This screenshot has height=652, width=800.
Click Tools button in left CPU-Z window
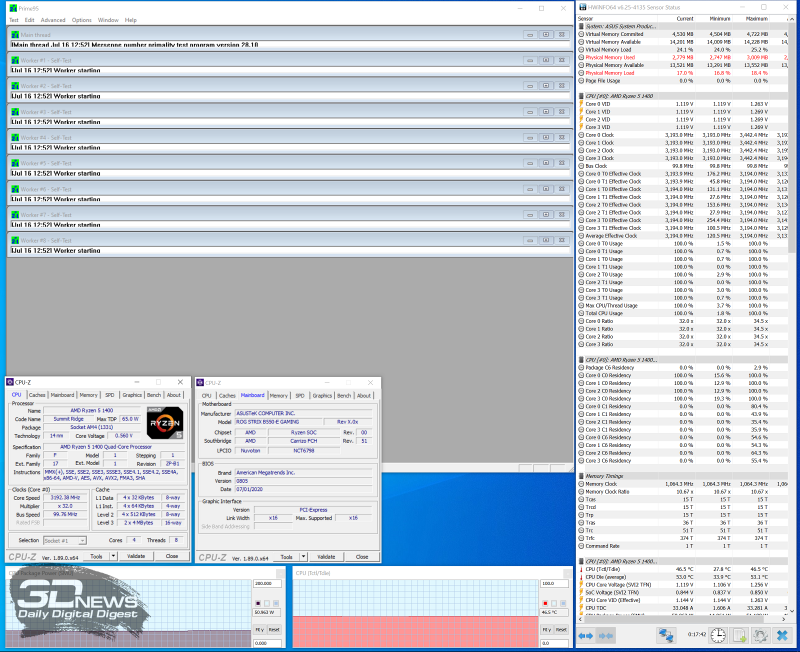point(96,556)
